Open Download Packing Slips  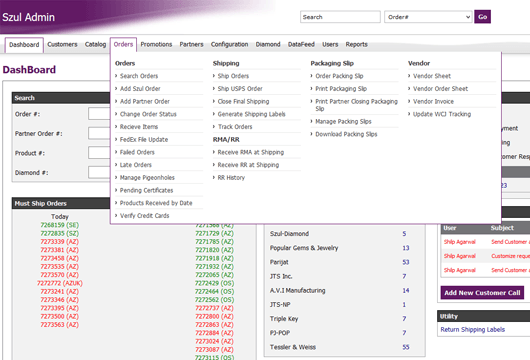pos(346,134)
